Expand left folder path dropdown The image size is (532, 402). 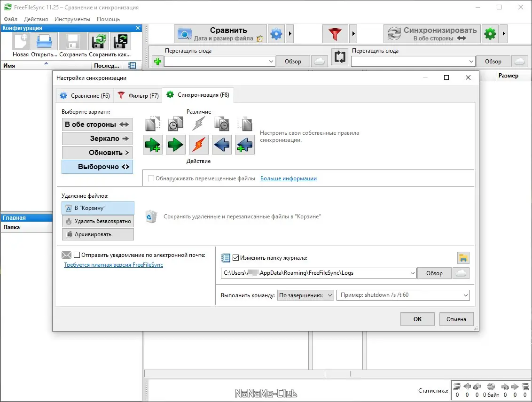pyautogui.click(x=271, y=62)
